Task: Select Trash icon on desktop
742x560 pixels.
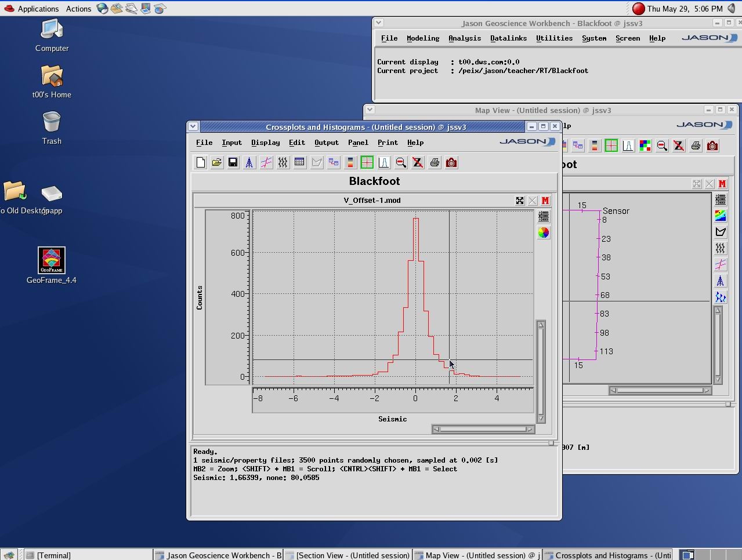Action: (52, 128)
